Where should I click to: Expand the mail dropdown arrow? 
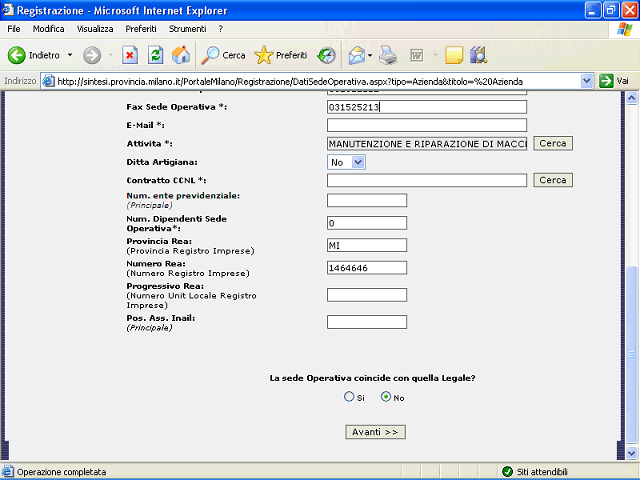pyautogui.click(x=370, y=55)
